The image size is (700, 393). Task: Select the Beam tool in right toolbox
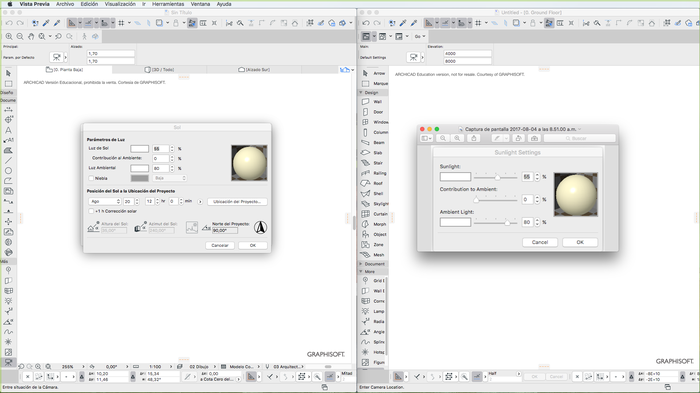373,142
